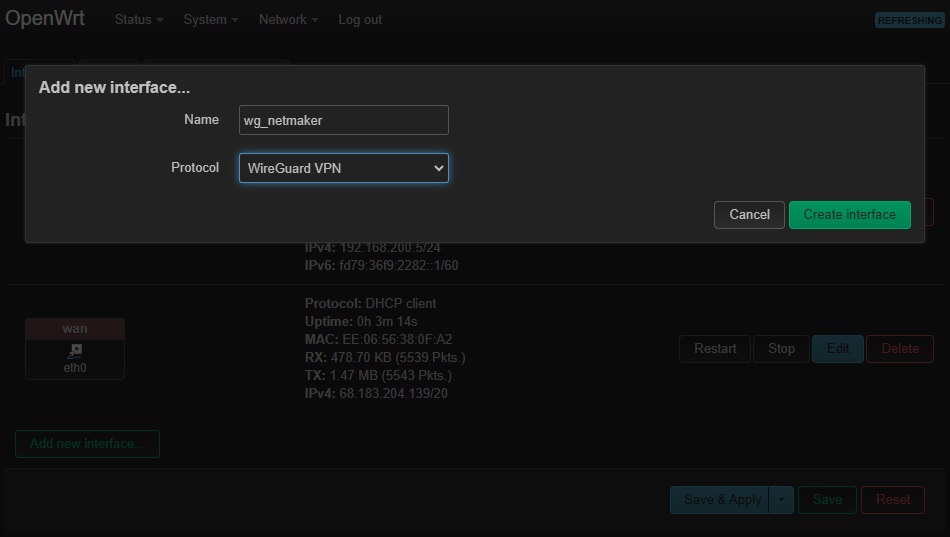Image resolution: width=950 pixels, height=537 pixels.
Task: Restart the wan interface
Action: tap(715, 349)
